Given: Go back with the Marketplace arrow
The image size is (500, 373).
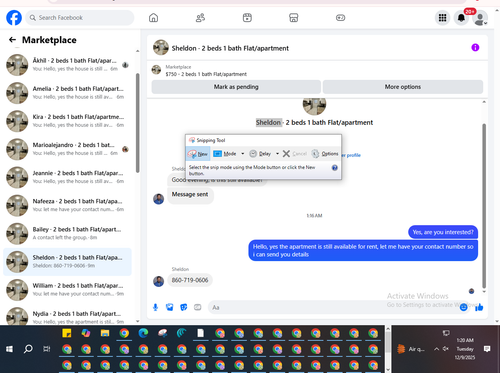Looking at the screenshot, I should (x=12, y=40).
